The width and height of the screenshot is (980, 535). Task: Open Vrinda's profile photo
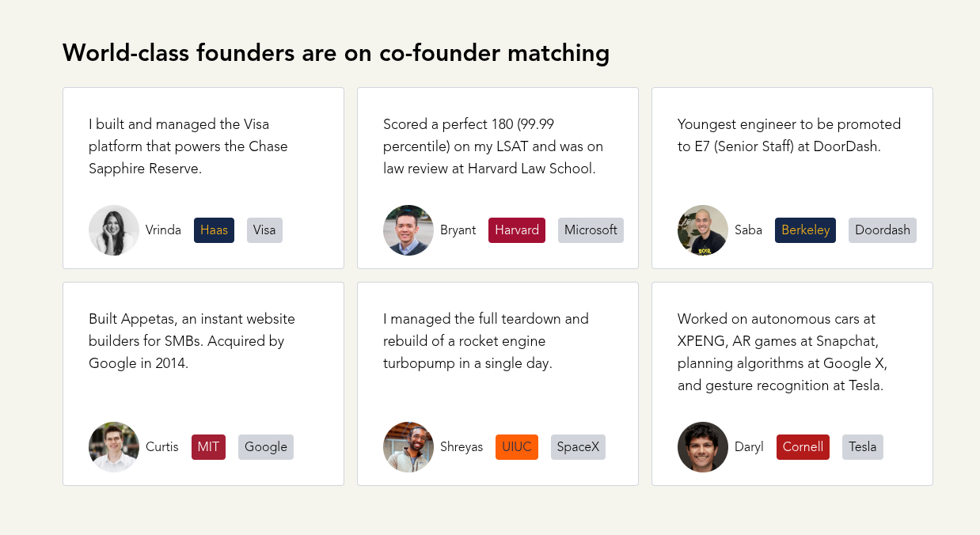tap(114, 230)
